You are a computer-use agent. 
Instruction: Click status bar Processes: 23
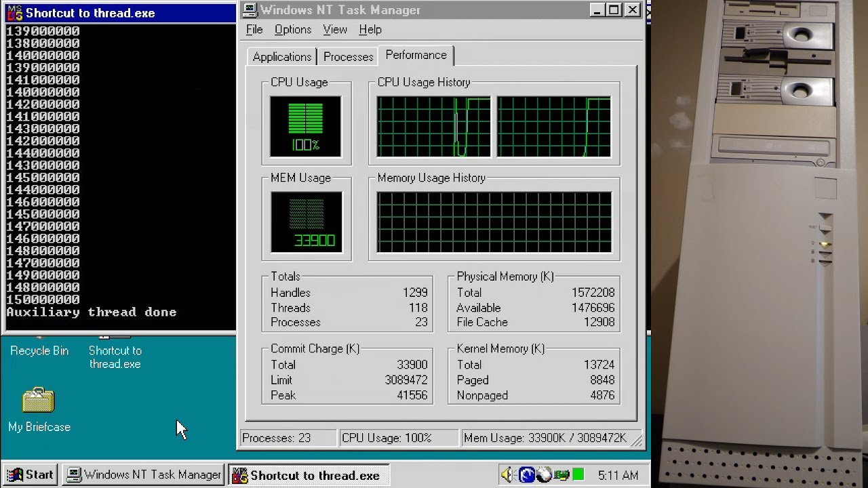[x=288, y=438]
